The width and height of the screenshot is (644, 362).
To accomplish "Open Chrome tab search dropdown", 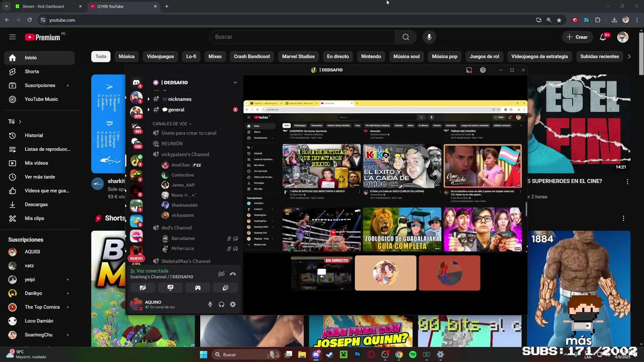I will pyautogui.click(x=6, y=7).
